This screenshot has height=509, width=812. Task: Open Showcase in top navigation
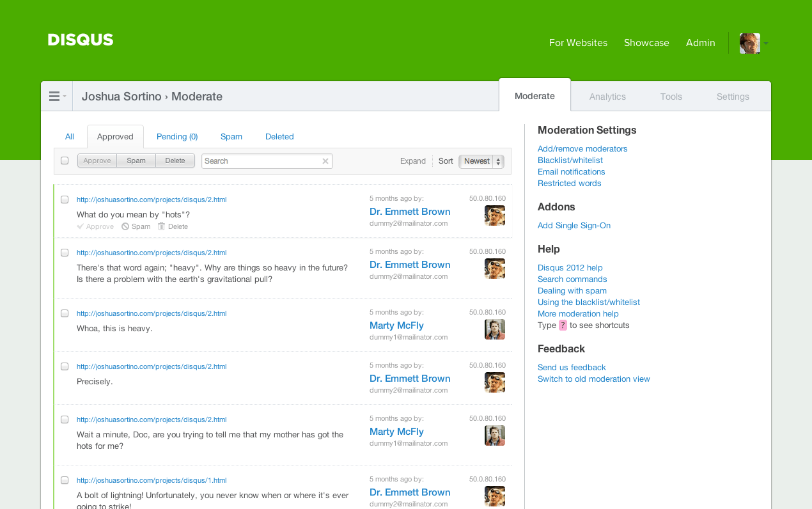click(x=646, y=43)
